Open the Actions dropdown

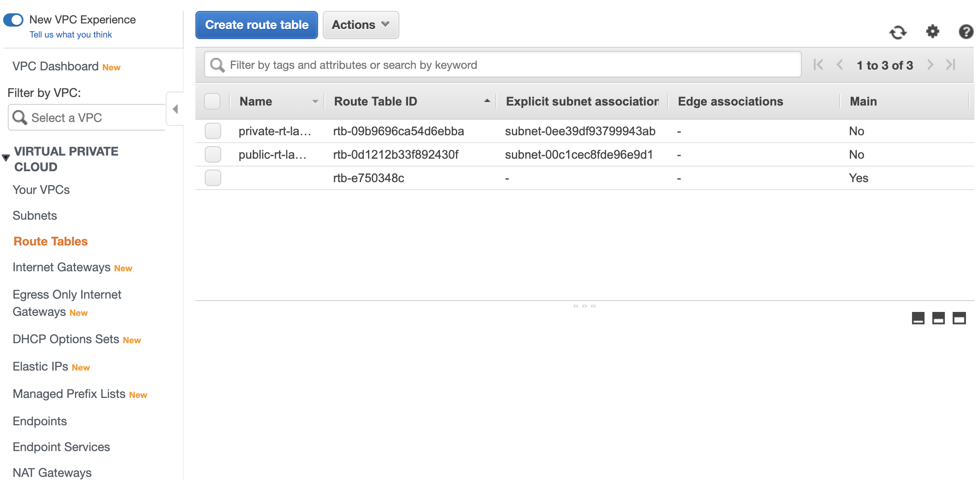point(360,25)
